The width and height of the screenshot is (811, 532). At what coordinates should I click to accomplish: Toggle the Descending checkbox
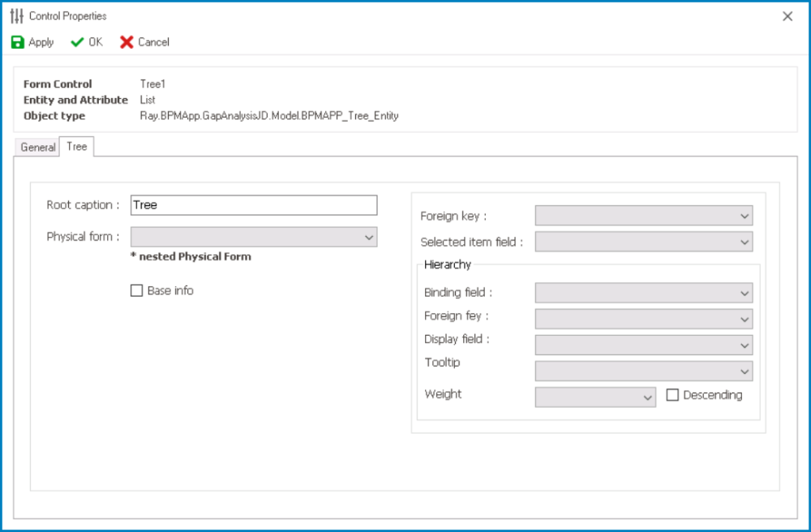click(672, 395)
